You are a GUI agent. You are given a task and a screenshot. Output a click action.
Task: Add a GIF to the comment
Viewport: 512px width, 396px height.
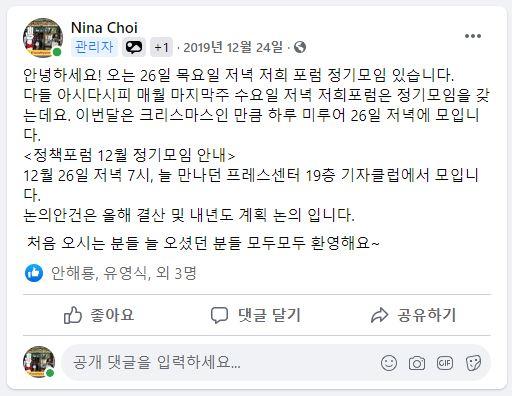point(445,363)
